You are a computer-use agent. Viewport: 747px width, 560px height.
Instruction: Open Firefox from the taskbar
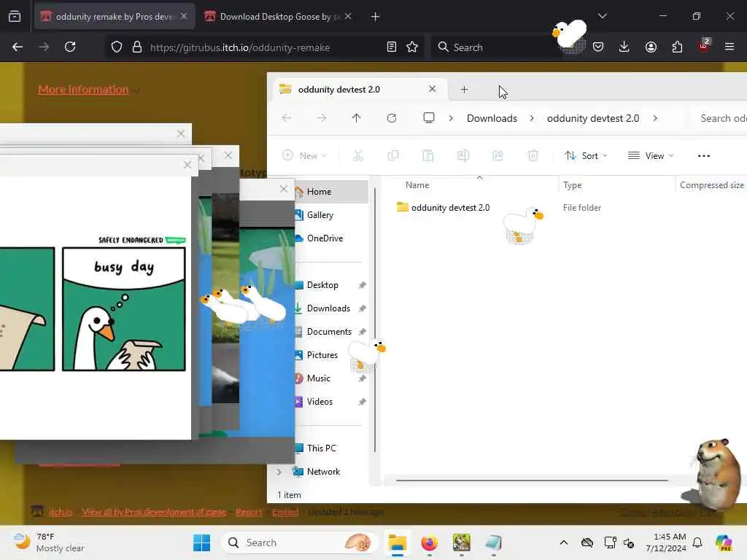coord(429,542)
